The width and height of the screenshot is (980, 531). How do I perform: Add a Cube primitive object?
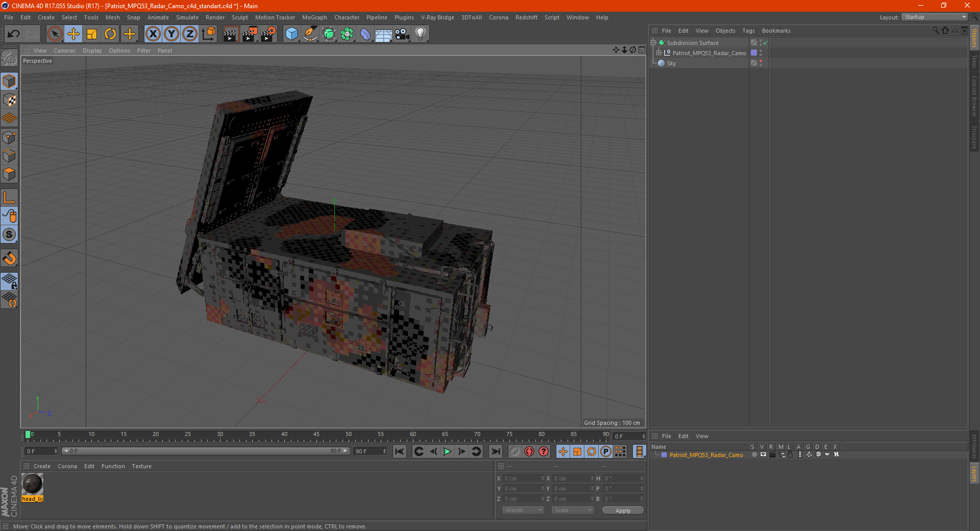point(291,34)
